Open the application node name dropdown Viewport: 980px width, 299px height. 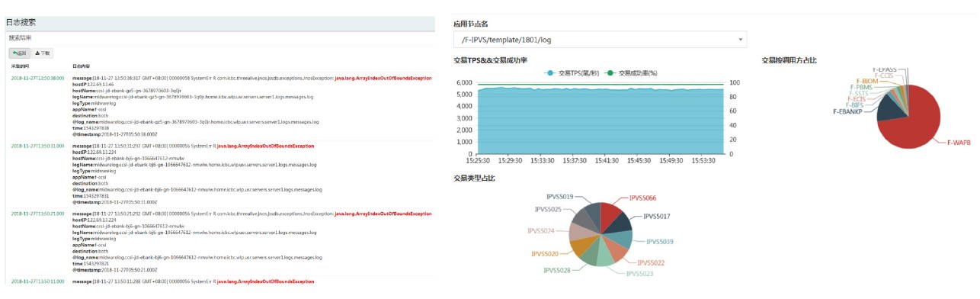600,39
